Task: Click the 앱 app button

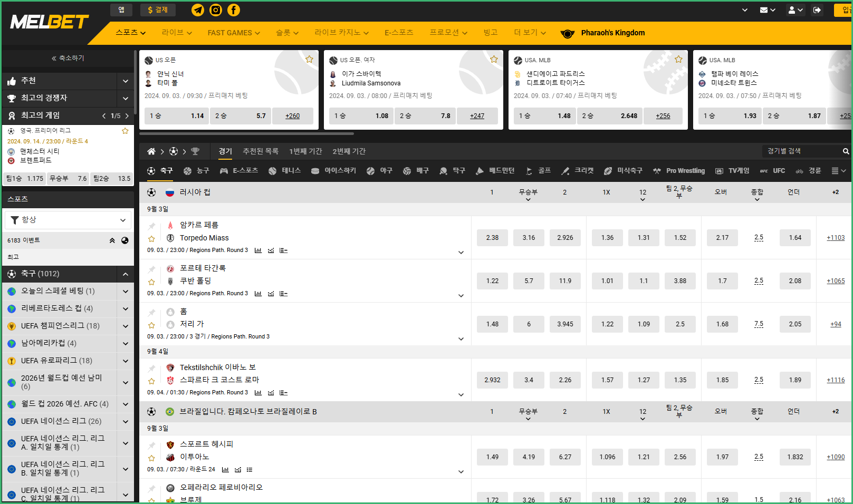Action: click(121, 10)
